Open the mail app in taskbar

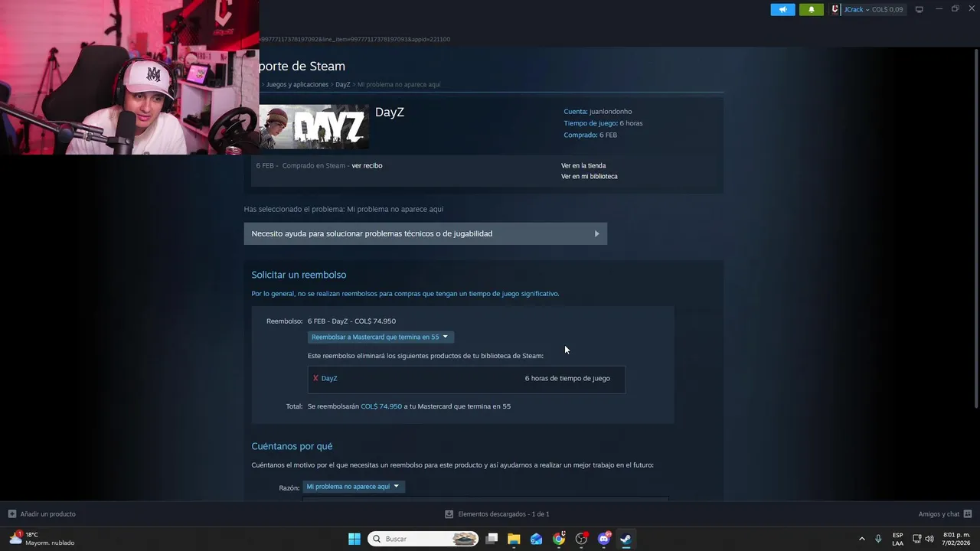(x=537, y=539)
